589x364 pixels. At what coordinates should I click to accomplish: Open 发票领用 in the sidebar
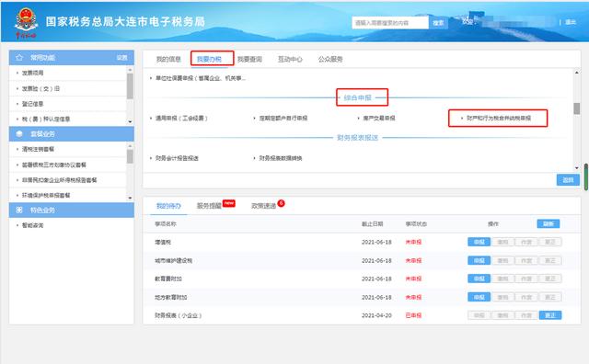[x=33, y=73]
